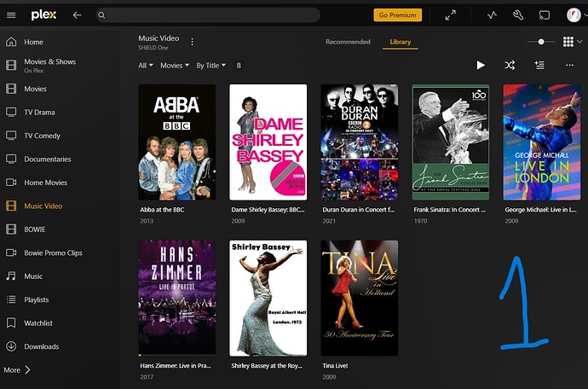Open the All filter dropdown
Viewport: 588px width, 389px height.
pyautogui.click(x=146, y=66)
